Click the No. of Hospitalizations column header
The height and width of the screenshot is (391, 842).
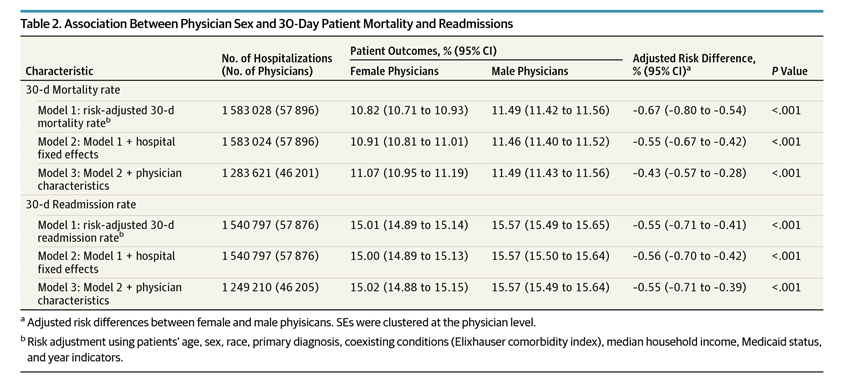pos(277,64)
